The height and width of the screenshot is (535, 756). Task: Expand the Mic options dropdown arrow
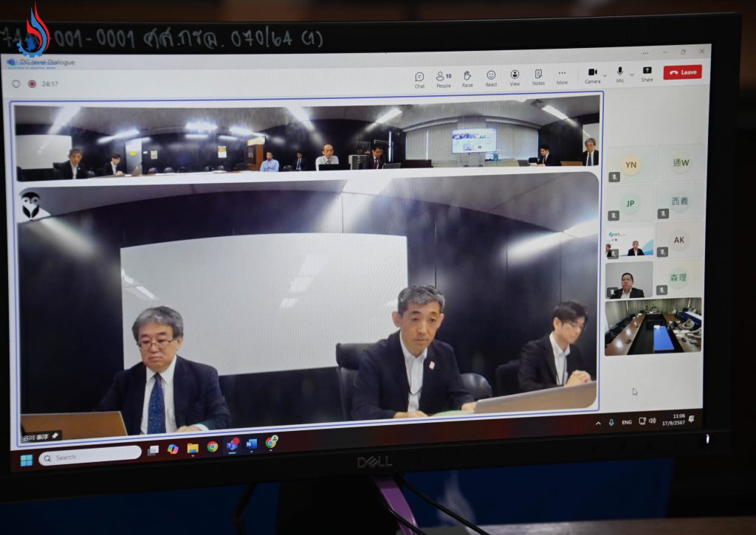coord(631,74)
